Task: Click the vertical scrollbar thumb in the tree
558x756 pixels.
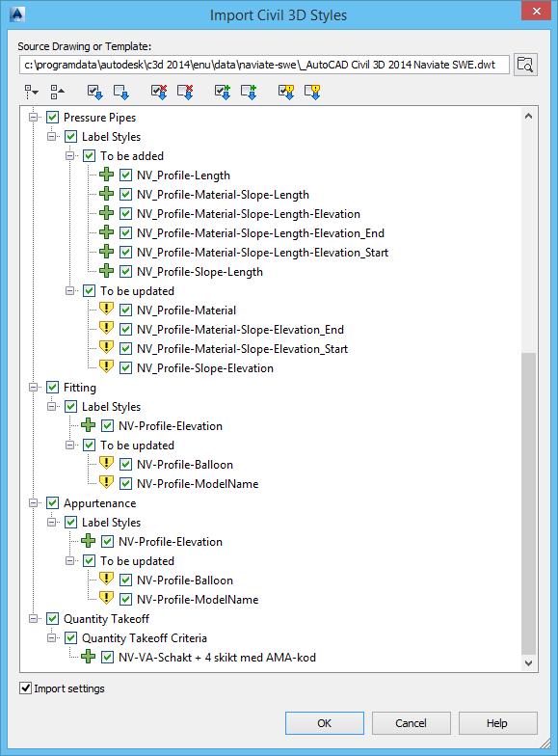Action: click(x=528, y=503)
